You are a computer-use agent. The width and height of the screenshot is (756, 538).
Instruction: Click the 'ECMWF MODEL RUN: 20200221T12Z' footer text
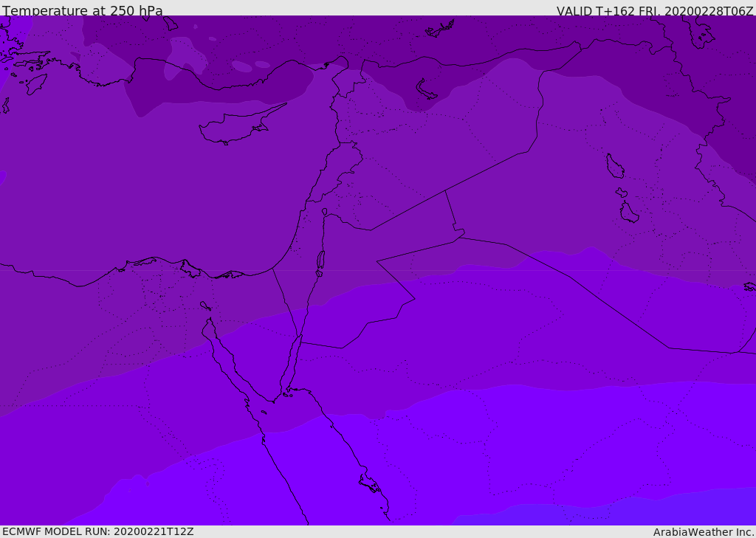point(98,531)
